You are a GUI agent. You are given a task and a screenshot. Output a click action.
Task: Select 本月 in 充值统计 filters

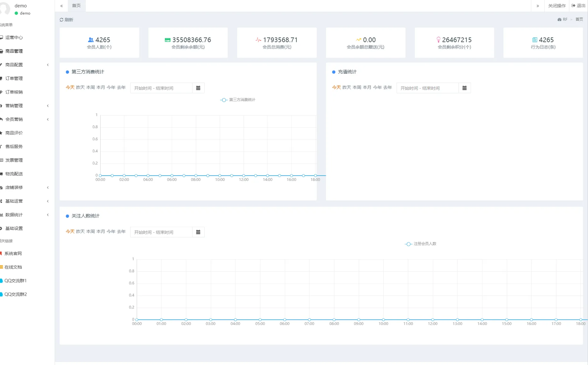tap(367, 87)
